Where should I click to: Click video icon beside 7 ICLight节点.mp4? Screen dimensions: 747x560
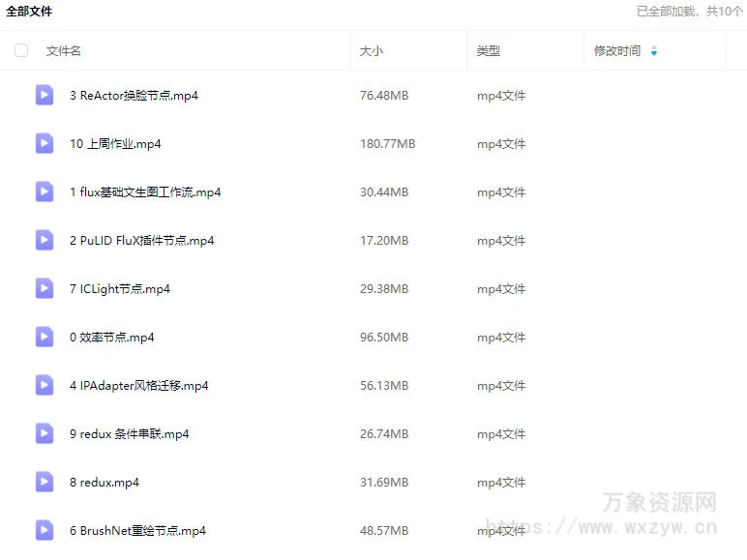click(x=45, y=288)
